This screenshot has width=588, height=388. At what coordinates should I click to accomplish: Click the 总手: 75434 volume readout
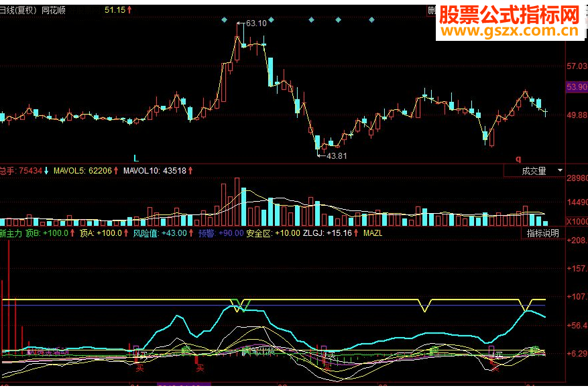click(21, 171)
